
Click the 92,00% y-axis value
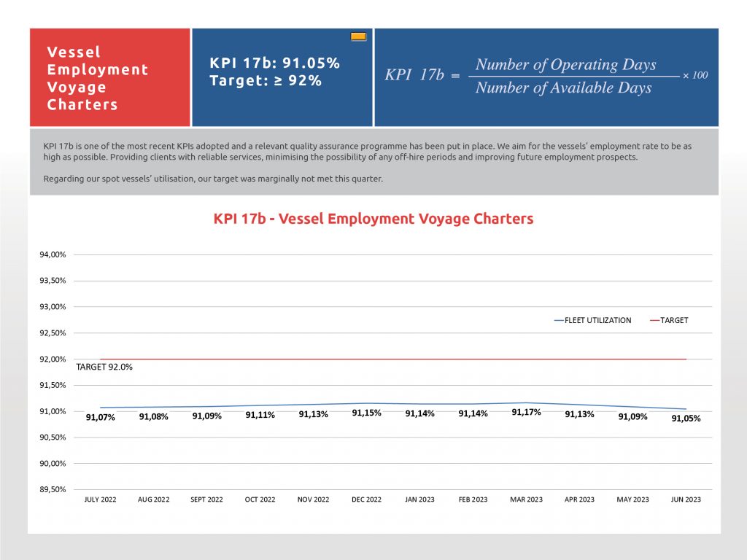pos(53,359)
